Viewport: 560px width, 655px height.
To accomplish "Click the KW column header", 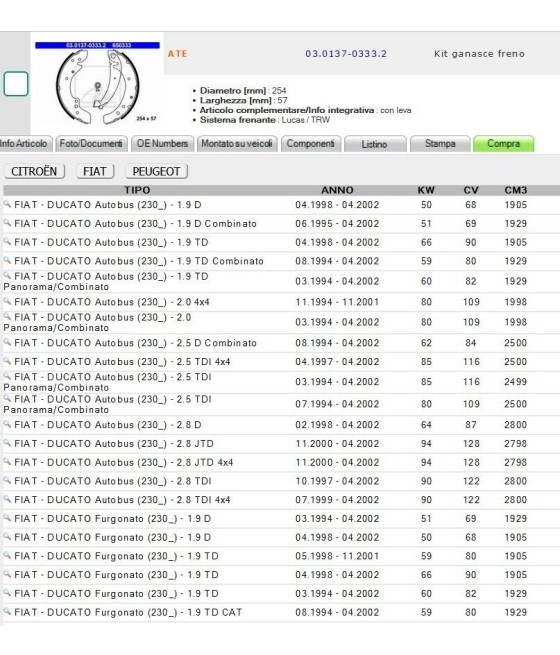I will [x=426, y=190].
